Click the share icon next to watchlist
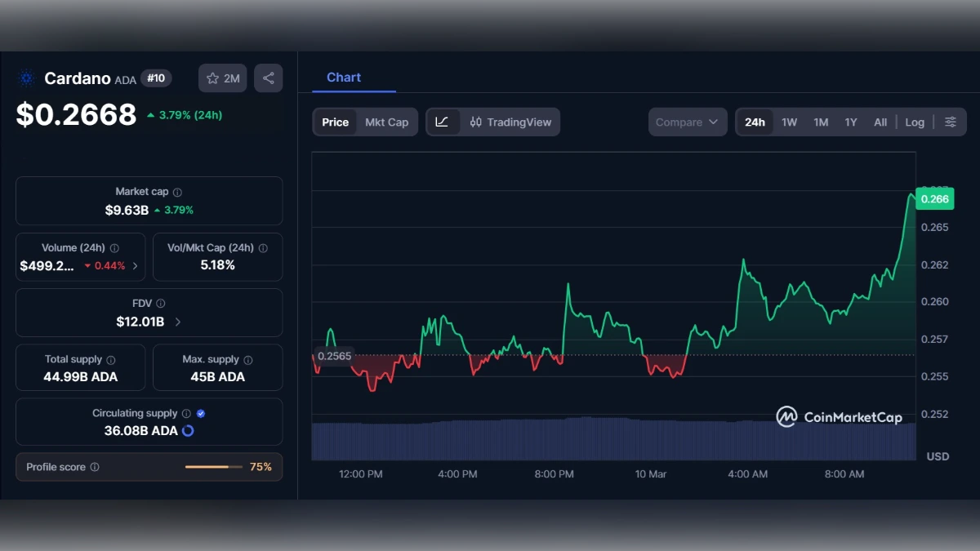The image size is (980, 551). 268,78
